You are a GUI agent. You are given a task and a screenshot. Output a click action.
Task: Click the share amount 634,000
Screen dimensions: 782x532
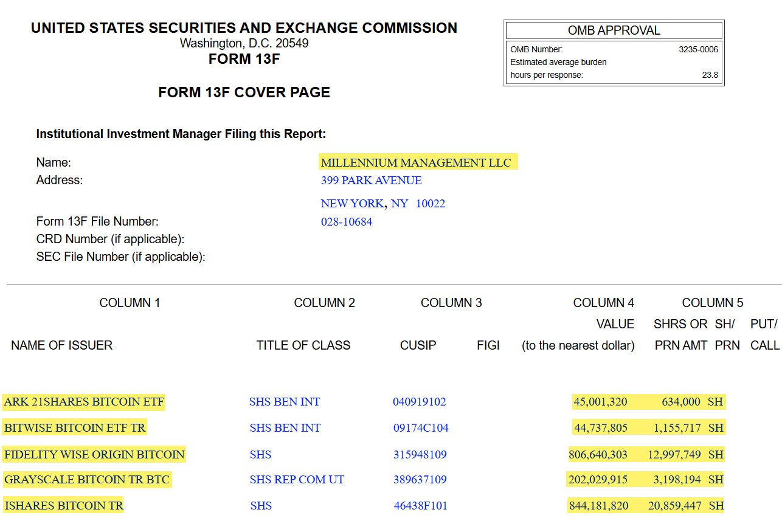tap(682, 402)
